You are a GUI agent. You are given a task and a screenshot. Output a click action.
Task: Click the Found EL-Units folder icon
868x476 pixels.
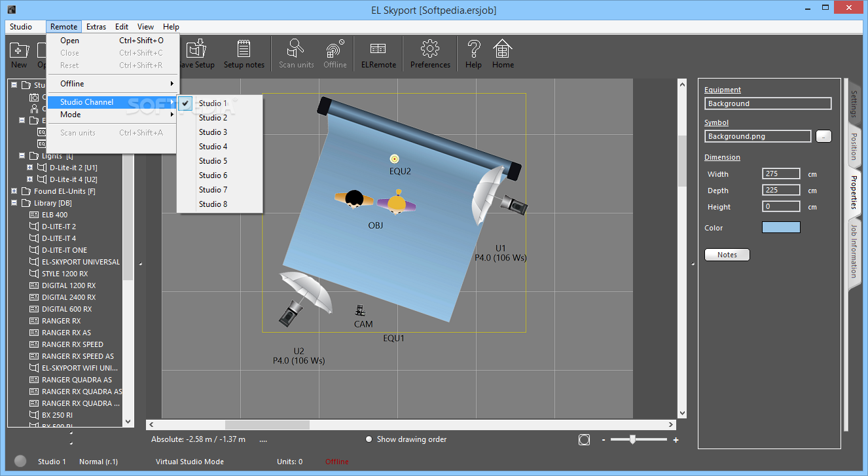coord(26,191)
